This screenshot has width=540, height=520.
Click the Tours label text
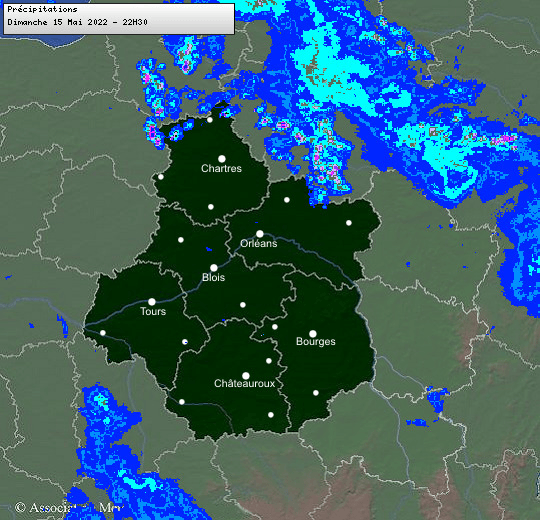point(153,311)
